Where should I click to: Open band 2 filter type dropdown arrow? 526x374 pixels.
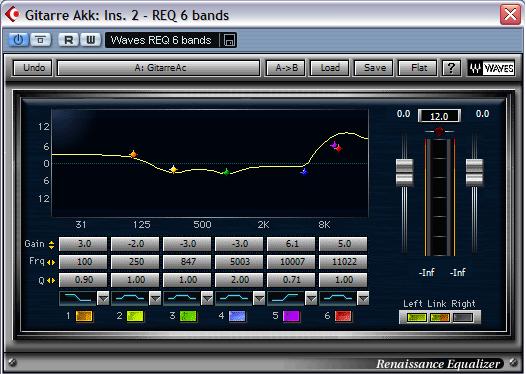pyautogui.click(x=155, y=298)
